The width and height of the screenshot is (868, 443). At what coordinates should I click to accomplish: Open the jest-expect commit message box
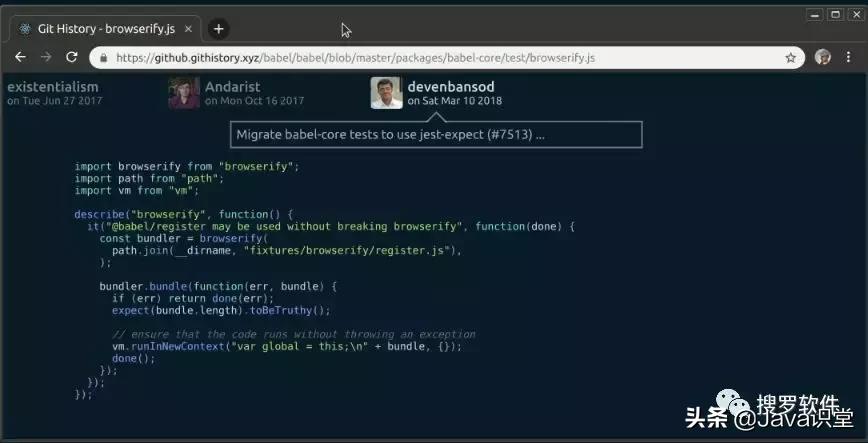(x=436, y=135)
